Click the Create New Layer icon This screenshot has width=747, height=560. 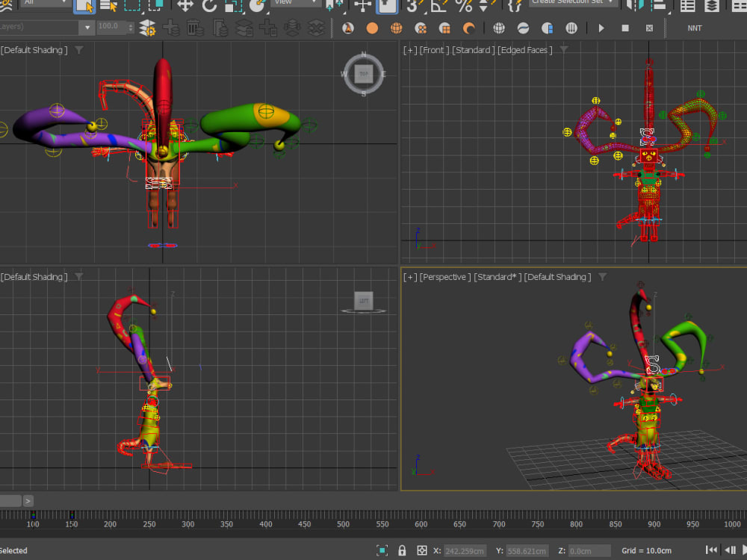[x=170, y=28]
